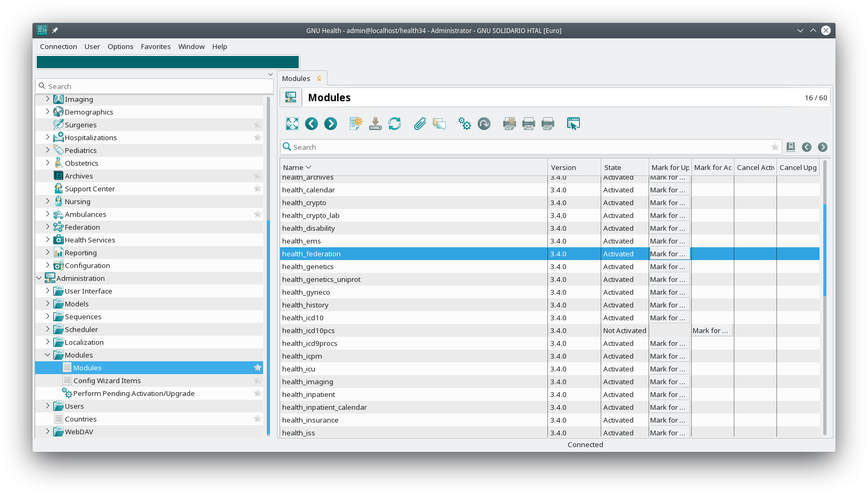868x494 pixels.
Task: Click Mark for Activation on health_icd10pcs row
Action: pyautogui.click(x=713, y=330)
